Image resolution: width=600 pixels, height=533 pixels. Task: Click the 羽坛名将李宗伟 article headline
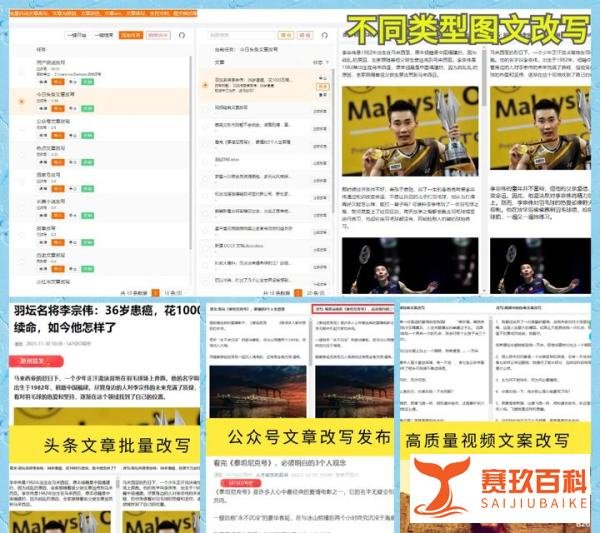click(x=106, y=319)
